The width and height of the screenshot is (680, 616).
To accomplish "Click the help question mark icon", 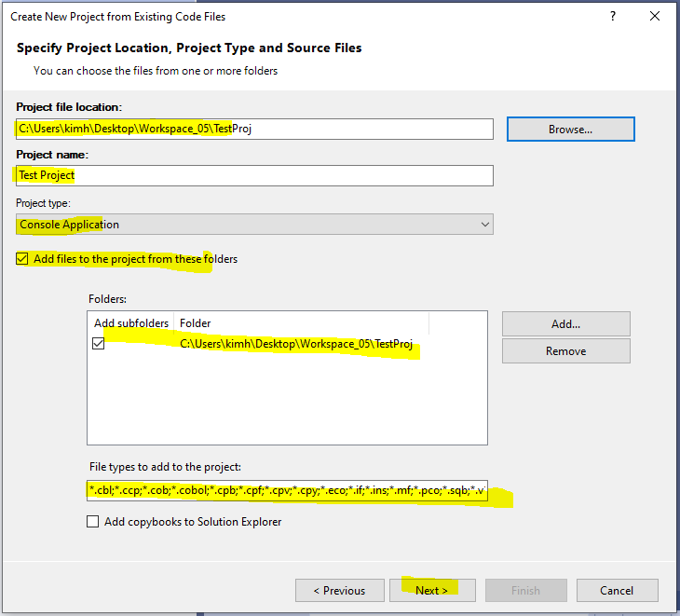I will pos(612,17).
